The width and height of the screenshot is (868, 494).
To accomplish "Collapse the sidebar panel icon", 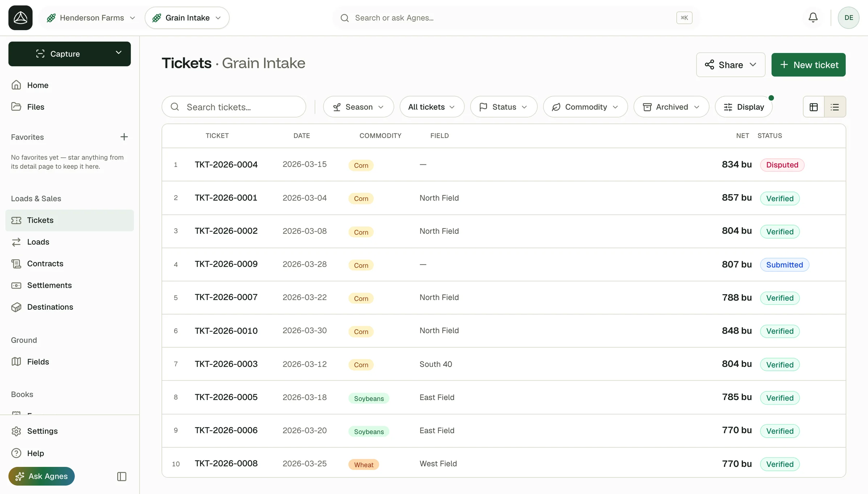I will point(122,477).
